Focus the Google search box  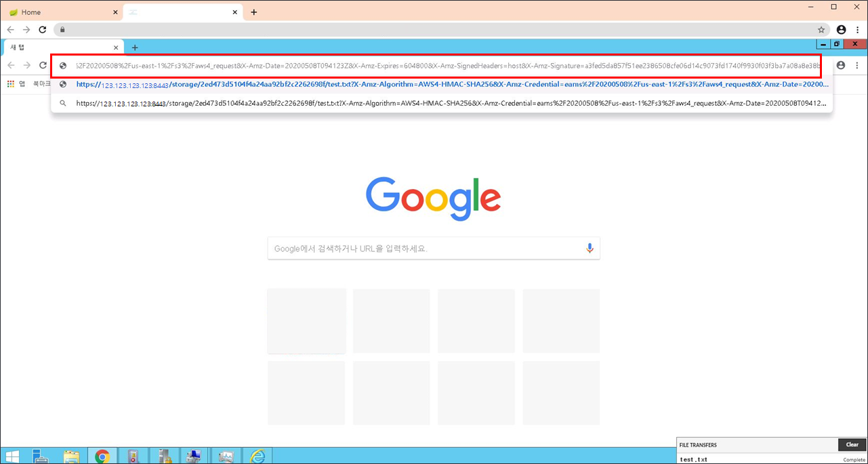click(434, 249)
